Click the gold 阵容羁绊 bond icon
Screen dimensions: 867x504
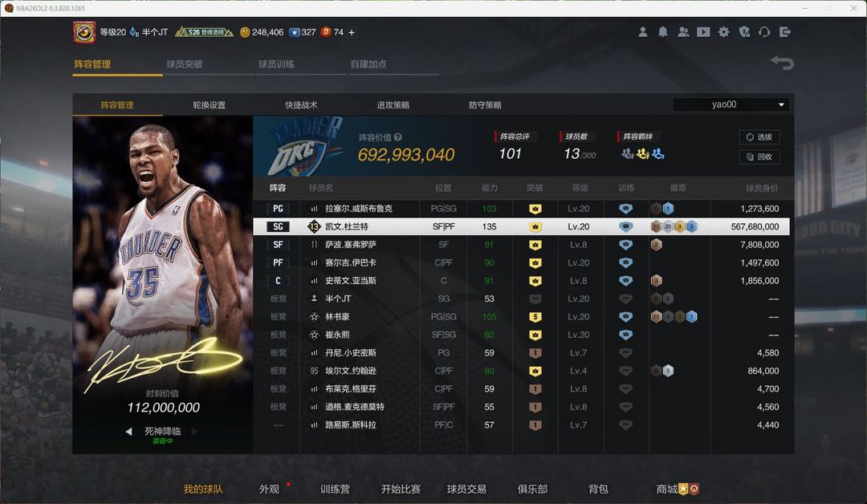pos(642,153)
